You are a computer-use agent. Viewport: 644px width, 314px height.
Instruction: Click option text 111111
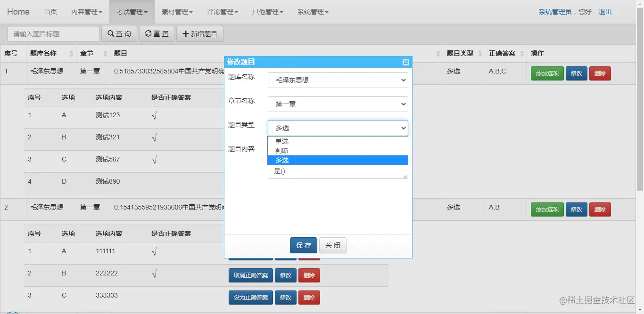(x=105, y=251)
